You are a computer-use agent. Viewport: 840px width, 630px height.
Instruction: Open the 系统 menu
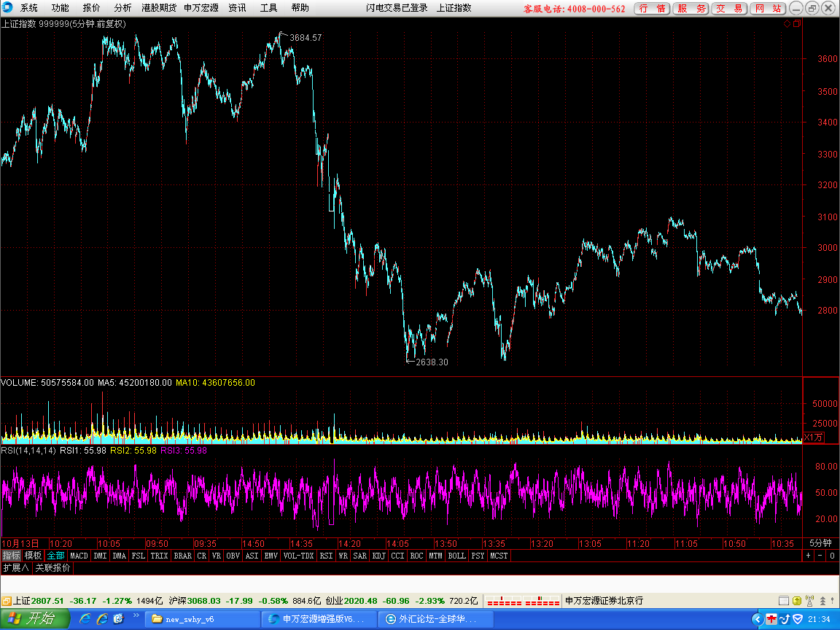(29, 8)
